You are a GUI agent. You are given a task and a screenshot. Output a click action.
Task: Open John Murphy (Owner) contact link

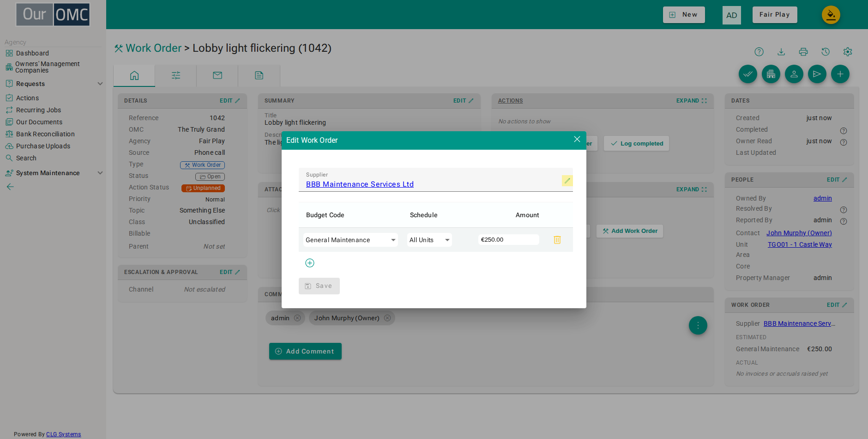tap(799, 233)
